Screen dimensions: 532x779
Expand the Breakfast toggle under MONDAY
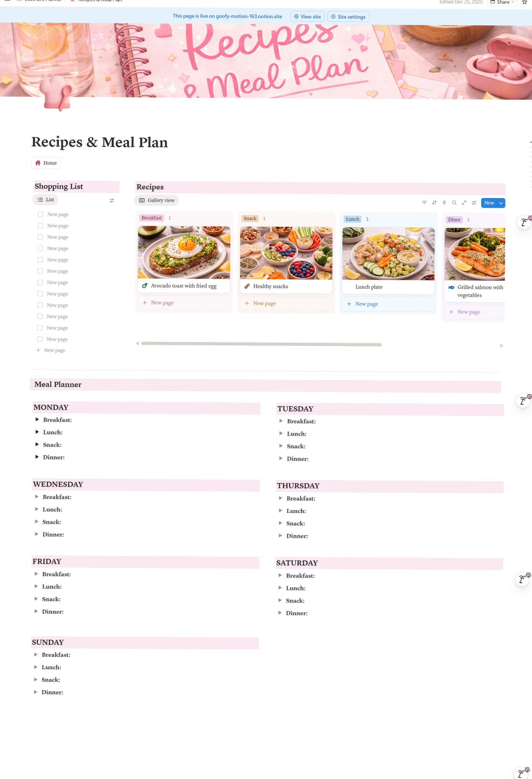(37, 419)
